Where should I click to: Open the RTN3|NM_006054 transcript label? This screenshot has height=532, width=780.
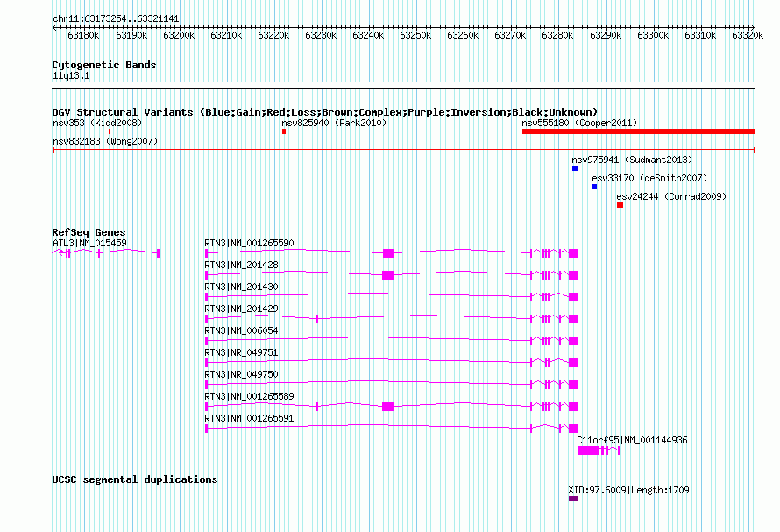pyautogui.click(x=241, y=330)
